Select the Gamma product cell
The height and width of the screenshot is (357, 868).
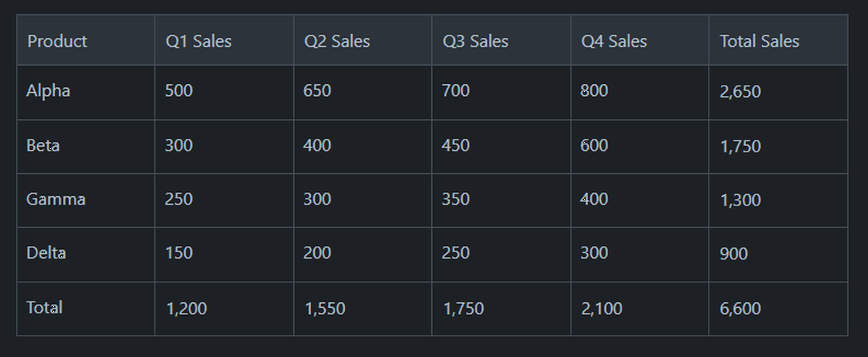(x=55, y=200)
